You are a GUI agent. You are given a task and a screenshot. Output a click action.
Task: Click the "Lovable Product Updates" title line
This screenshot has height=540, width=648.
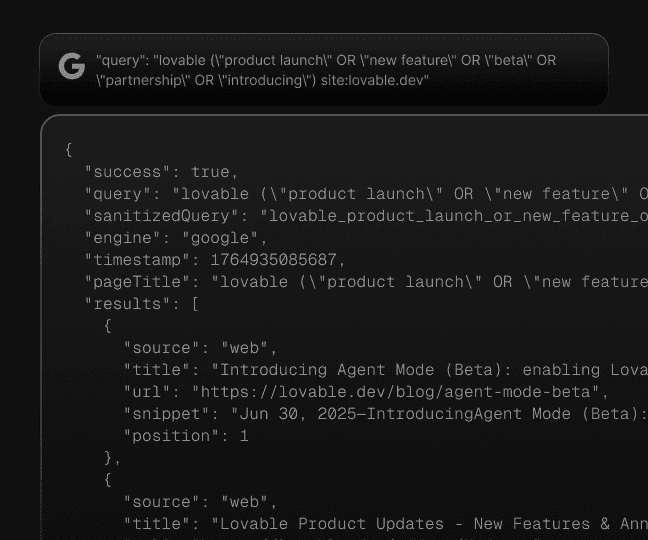pos(386,524)
